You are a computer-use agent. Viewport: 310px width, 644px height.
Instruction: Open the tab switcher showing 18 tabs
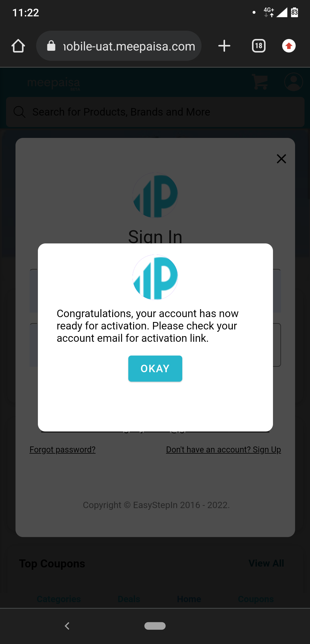[259, 46]
